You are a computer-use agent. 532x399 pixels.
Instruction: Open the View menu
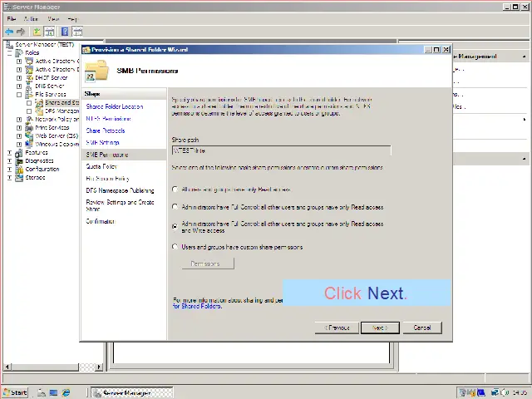(53, 18)
